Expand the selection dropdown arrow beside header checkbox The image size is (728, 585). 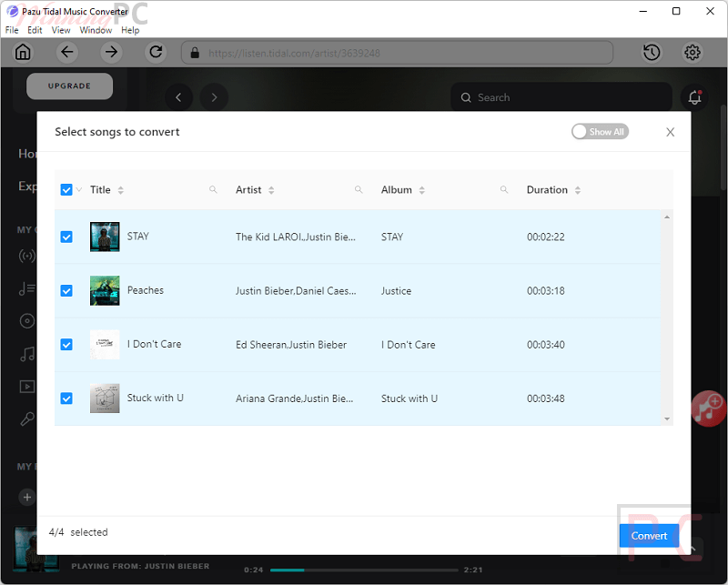(x=79, y=189)
